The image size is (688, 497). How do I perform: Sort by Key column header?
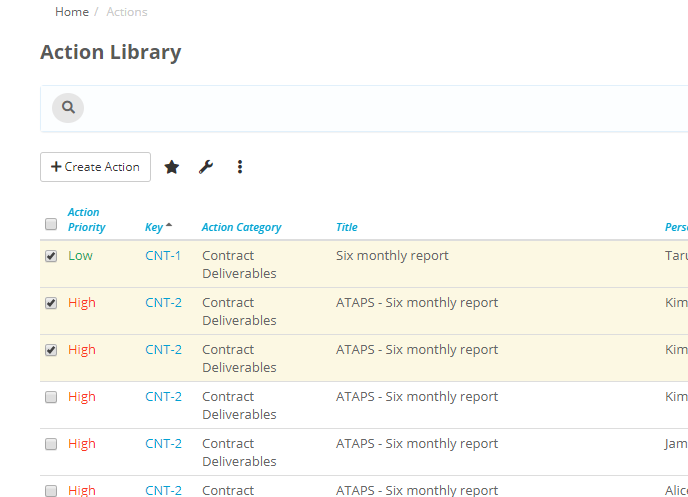coord(153,227)
